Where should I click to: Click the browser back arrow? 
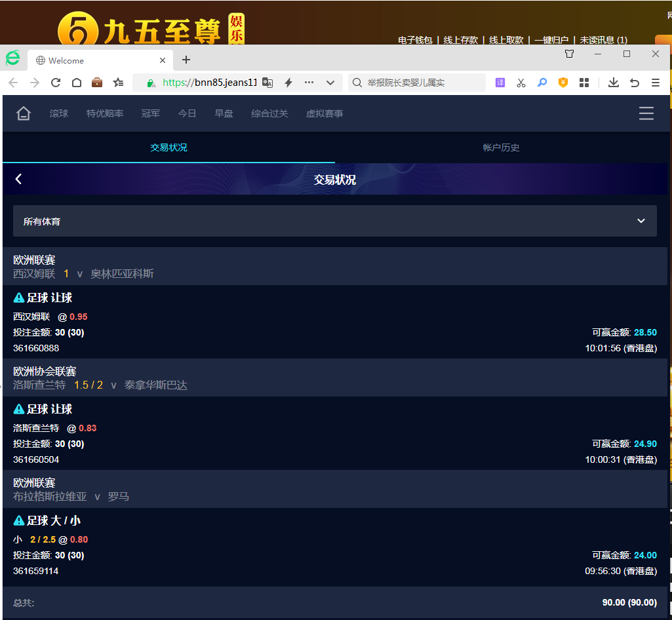pos(13,83)
